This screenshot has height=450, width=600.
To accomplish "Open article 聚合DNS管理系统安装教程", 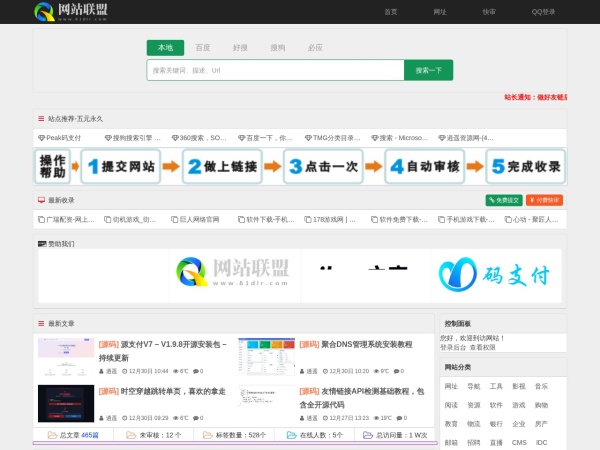I will 356,344.
